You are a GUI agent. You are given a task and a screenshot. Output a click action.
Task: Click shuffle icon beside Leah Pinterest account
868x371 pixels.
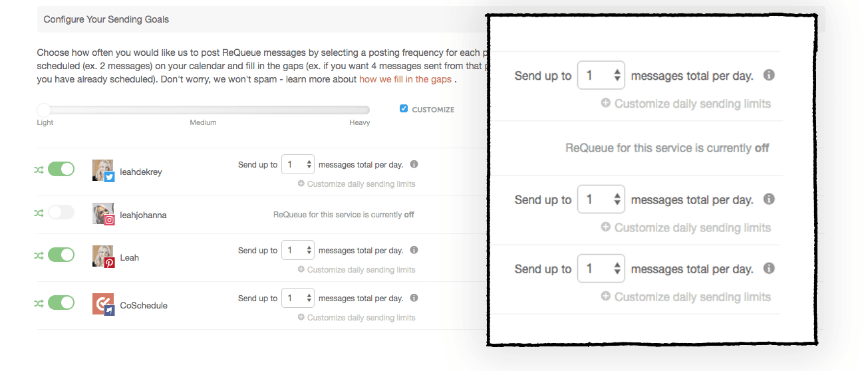(39, 255)
